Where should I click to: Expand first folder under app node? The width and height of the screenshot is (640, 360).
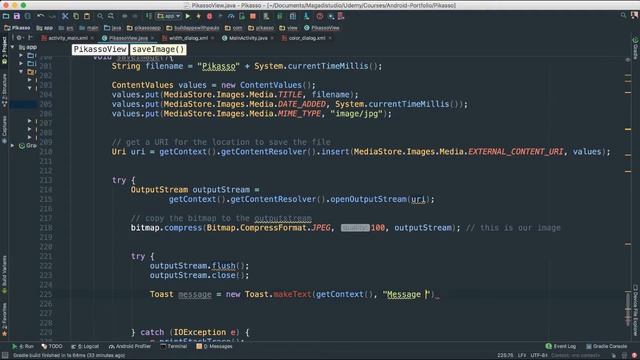point(21,55)
